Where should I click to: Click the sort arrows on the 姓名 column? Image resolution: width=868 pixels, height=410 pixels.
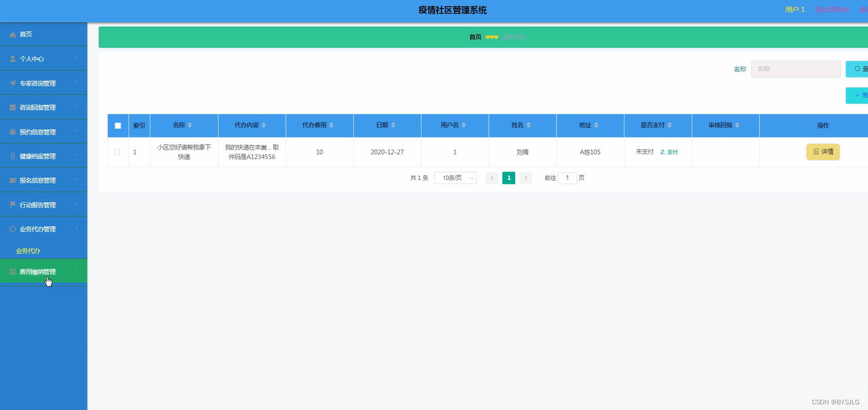click(x=528, y=125)
